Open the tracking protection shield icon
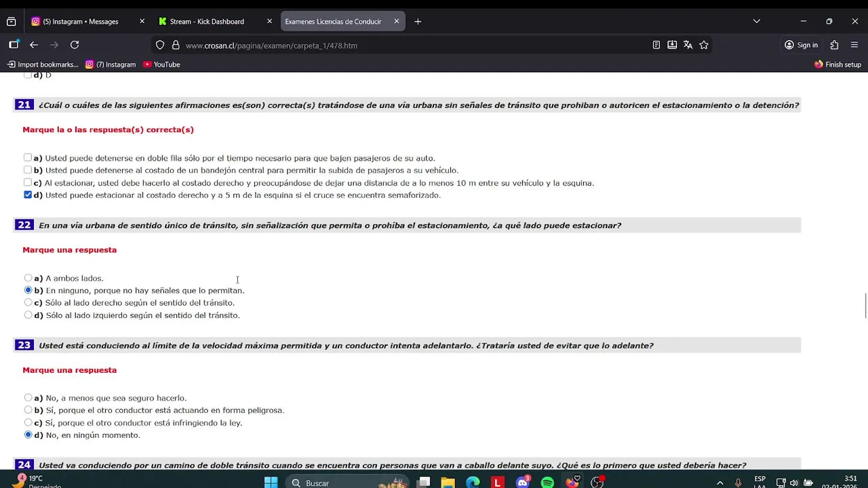This screenshot has height=488, width=868. tap(160, 45)
